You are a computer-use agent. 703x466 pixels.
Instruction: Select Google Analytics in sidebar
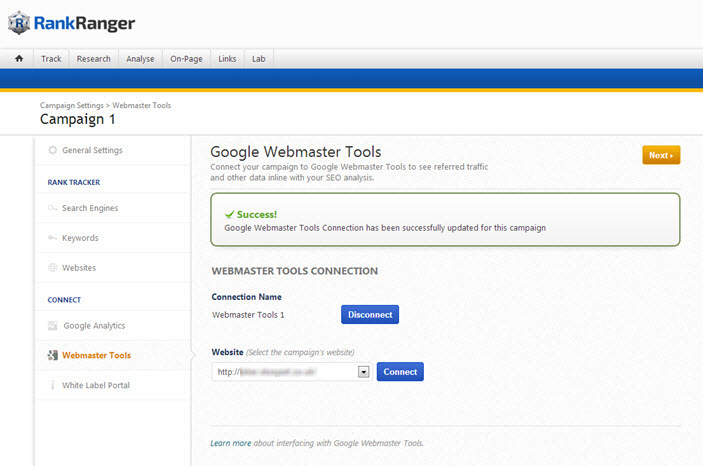click(x=94, y=326)
